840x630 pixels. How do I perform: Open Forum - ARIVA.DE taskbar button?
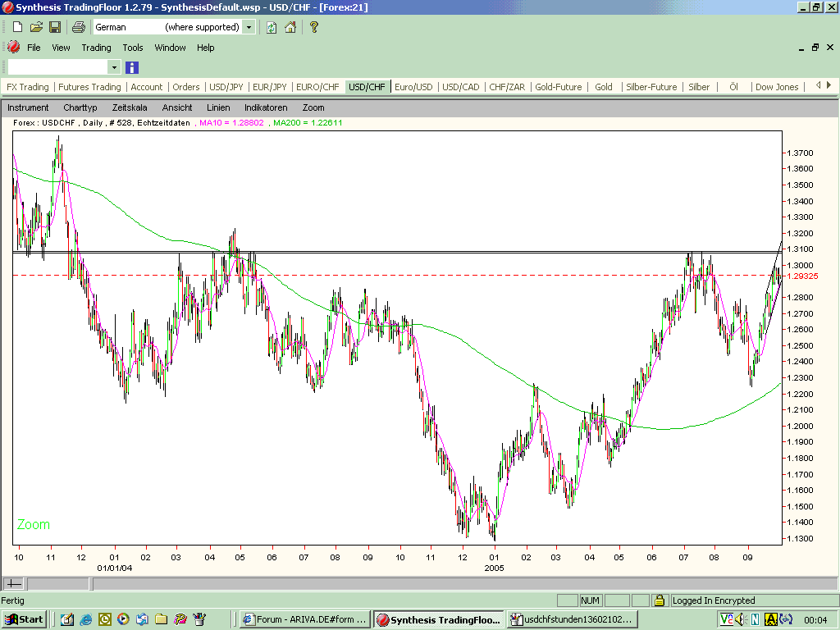(305, 619)
